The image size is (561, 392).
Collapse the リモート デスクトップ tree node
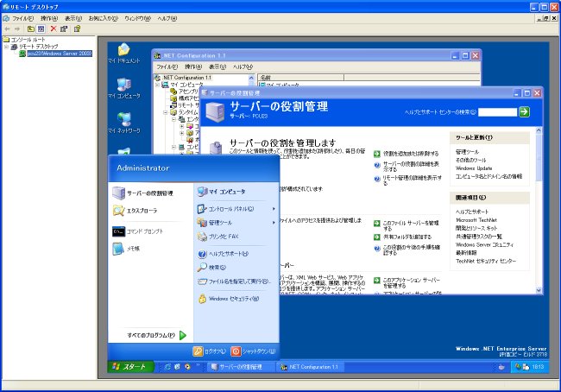[6, 47]
